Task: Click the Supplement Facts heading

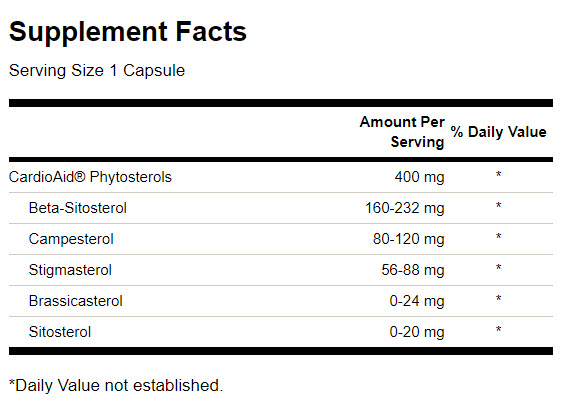Action: 128,32
